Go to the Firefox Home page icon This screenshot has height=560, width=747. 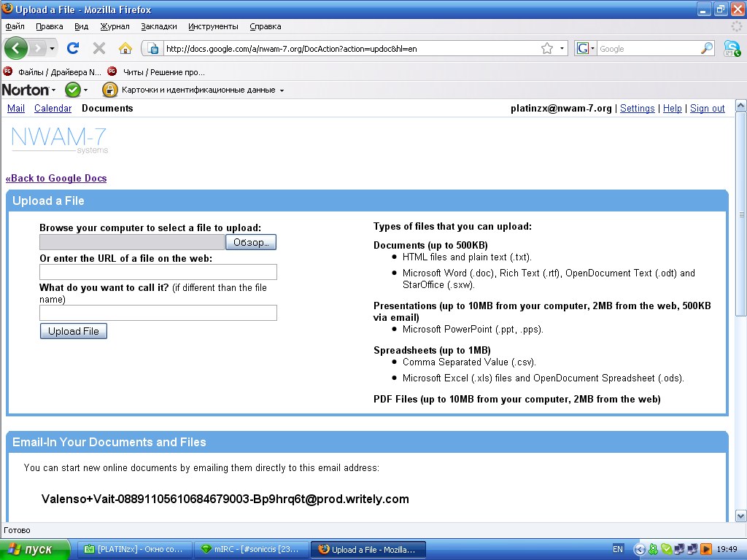(x=125, y=48)
